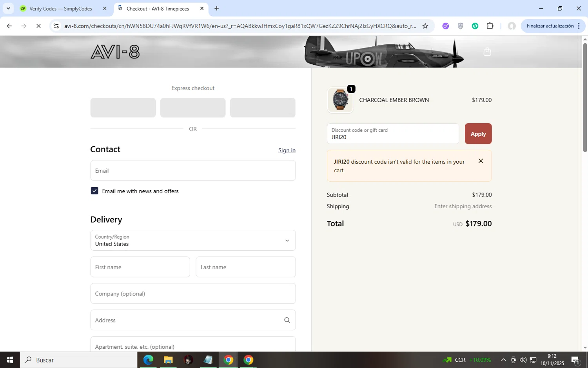Click the First name field
Viewport: 588px width, 368px height.
pyautogui.click(x=140, y=267)
